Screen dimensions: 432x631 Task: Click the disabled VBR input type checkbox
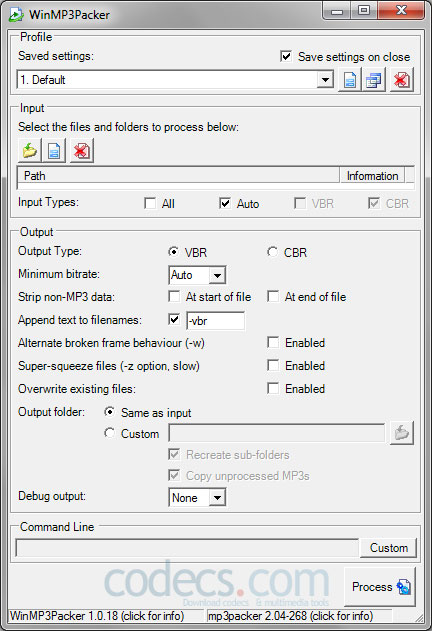coord(300,203)
